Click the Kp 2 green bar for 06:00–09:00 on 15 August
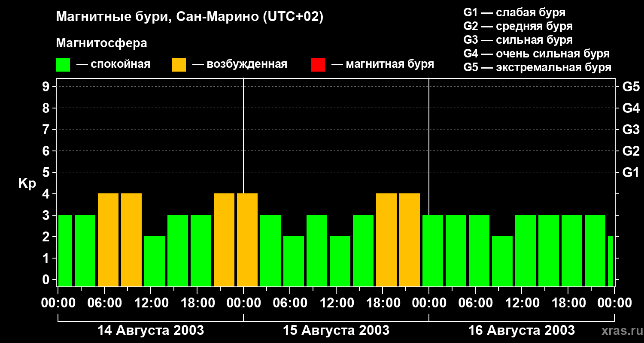644x343 pixels. point(294,262)
